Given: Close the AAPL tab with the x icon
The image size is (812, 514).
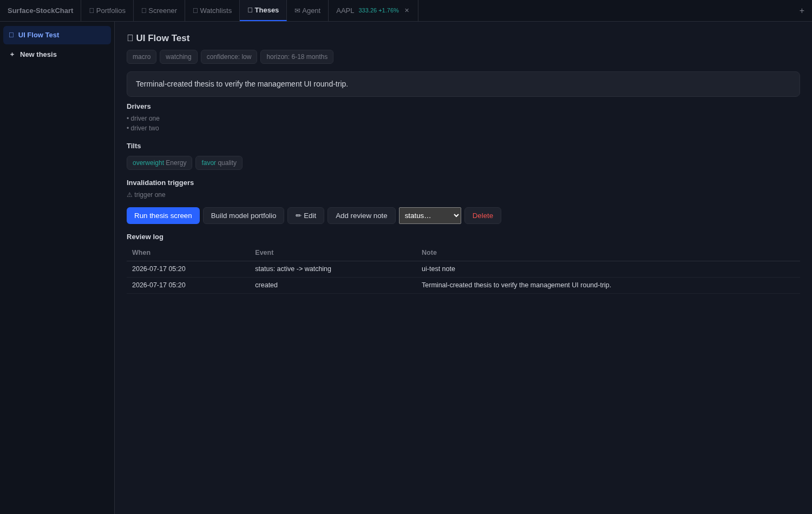Looking at the screenshot, I should pos(407,11).
